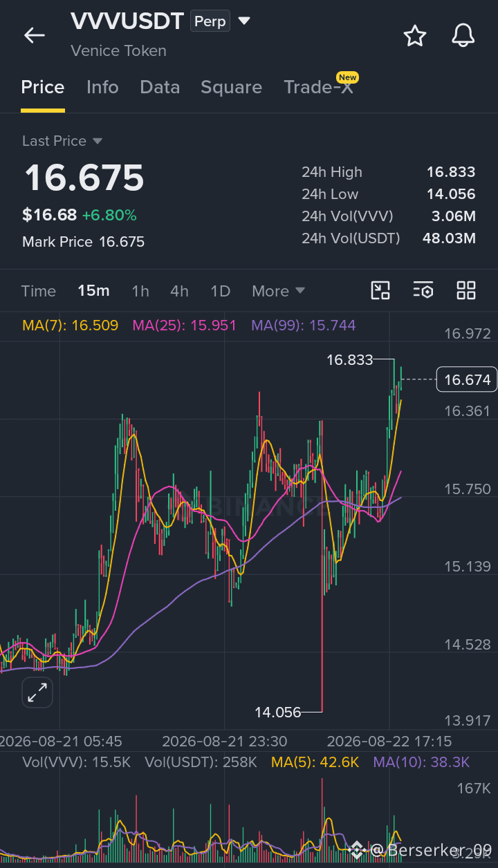Image resolution: width=498 pixels, height=868 pixels.
Task: Select the 4h chart interval
Action: (179, 291)
